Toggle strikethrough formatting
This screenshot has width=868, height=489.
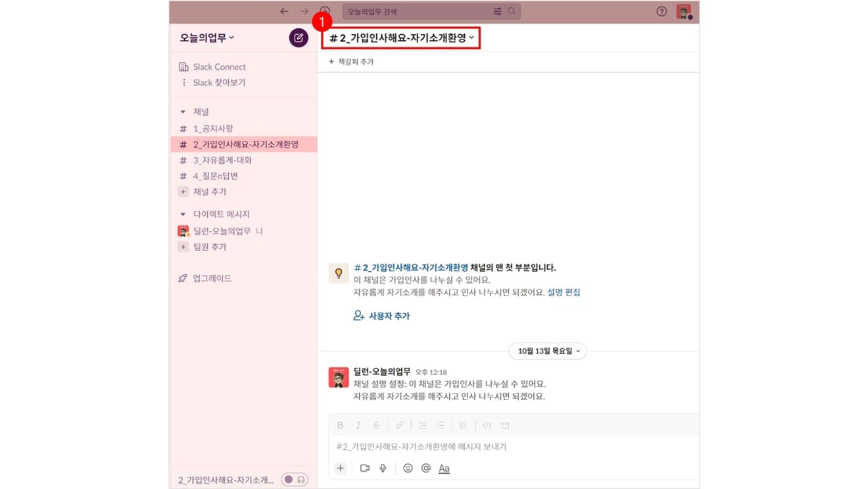coord(376,425)
